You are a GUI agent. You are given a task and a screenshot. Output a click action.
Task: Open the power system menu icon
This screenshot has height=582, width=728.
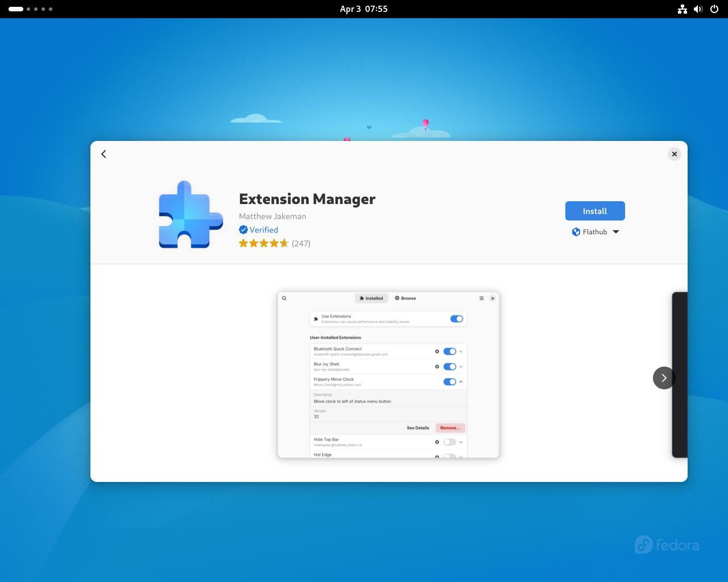click(714, 9)
